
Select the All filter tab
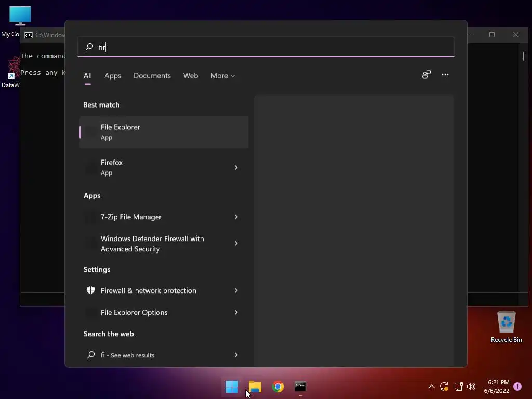point(87,76)
